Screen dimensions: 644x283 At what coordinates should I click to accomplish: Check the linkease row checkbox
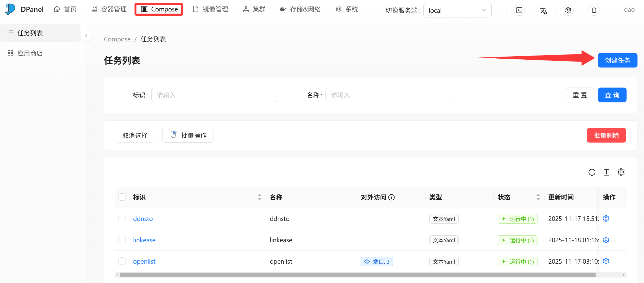[x=122, y=240]
